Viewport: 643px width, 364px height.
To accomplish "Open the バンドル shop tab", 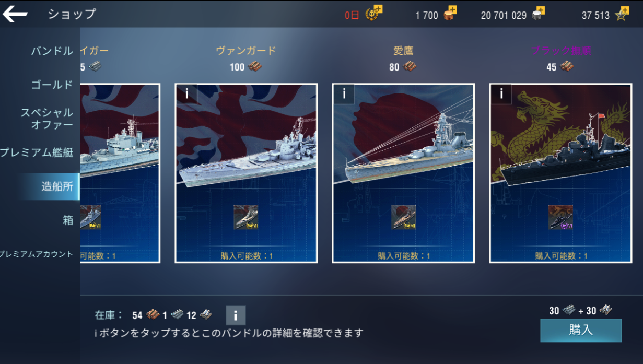I will point(52,51).
